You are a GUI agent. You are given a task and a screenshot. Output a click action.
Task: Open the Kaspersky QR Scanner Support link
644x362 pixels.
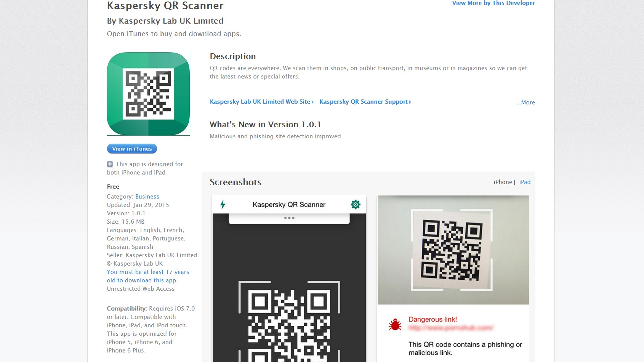365,102
